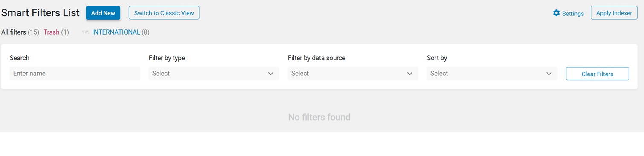Click the chevron arrow in Filter by type
This screenshot has height=156, width=644.
[270, 74]
